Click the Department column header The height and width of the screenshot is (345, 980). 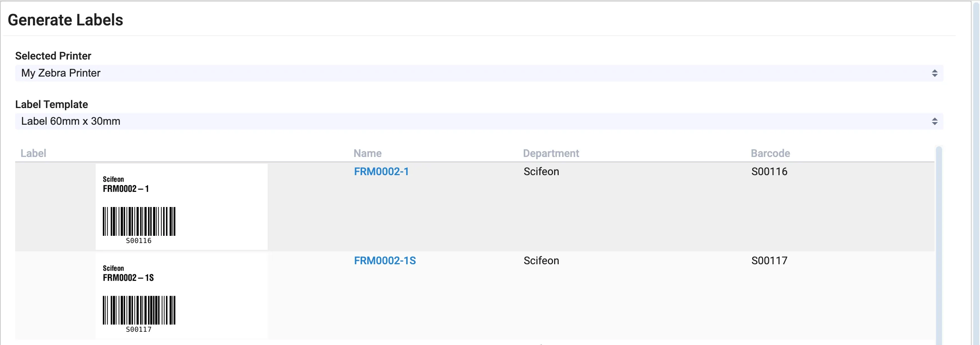pyautogui.click(x=550, y=153)
